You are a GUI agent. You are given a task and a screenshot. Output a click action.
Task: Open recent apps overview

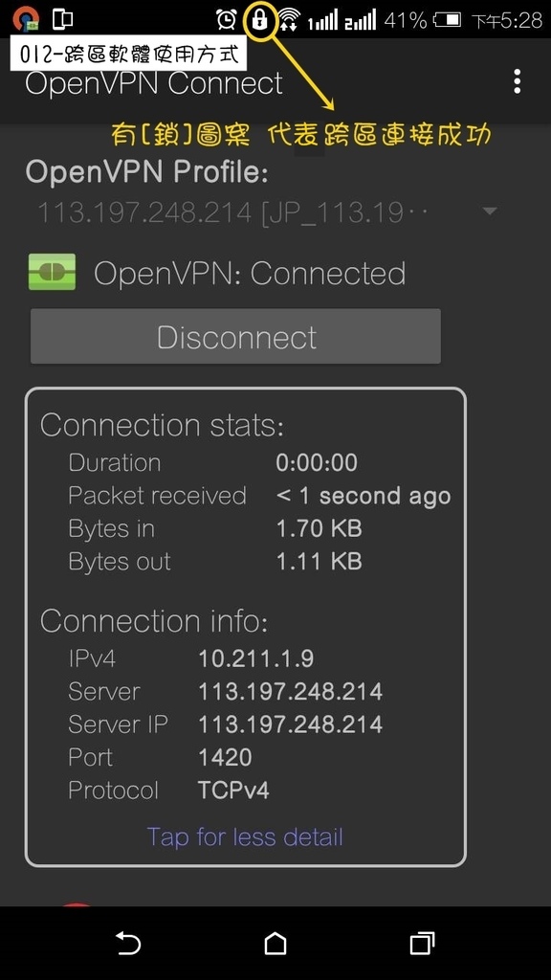pos(422,943)
